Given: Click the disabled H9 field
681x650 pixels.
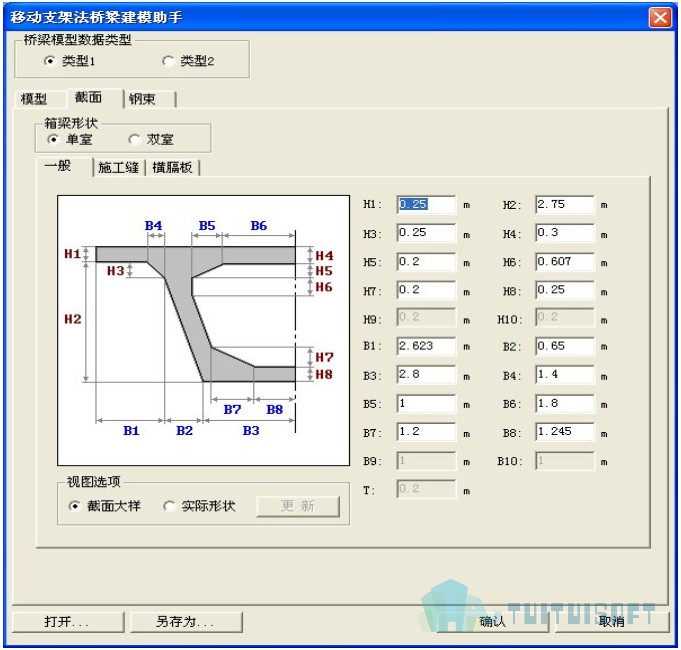Looking at the screenshot, I should (426, 317).
